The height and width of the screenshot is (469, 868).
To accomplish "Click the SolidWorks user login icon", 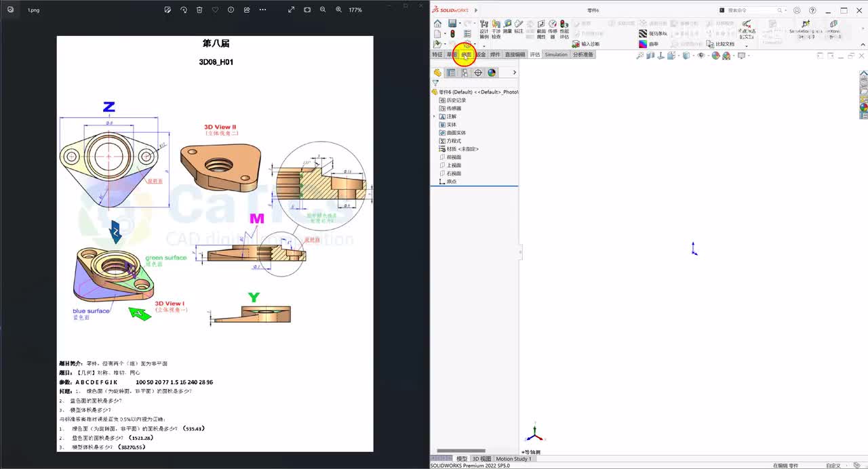I will point(796,10).
